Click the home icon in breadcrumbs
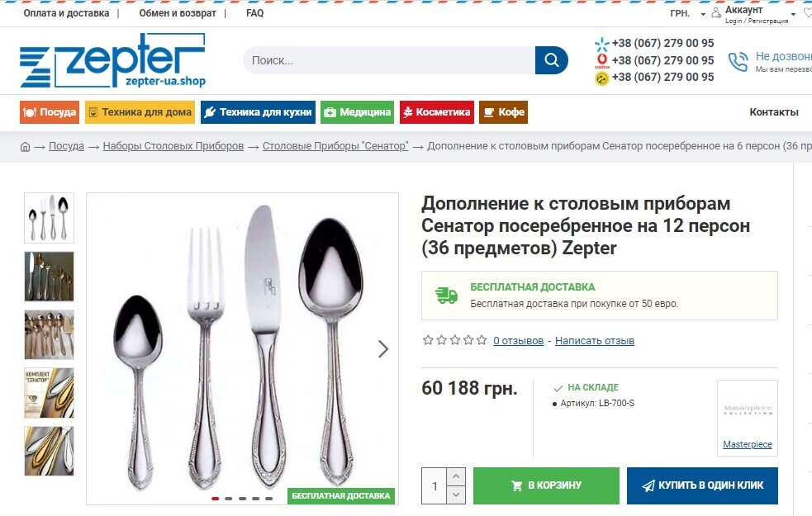Screen dimensions: 812x516 25,146
